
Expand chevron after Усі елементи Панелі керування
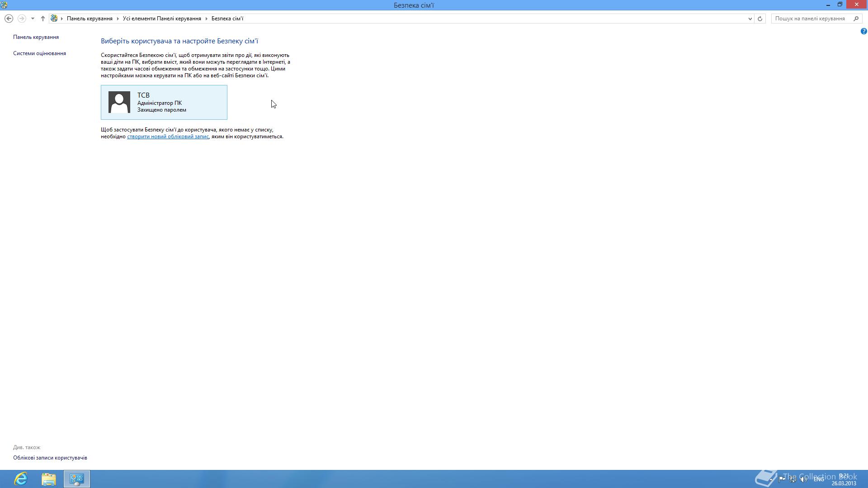point(207,19)
